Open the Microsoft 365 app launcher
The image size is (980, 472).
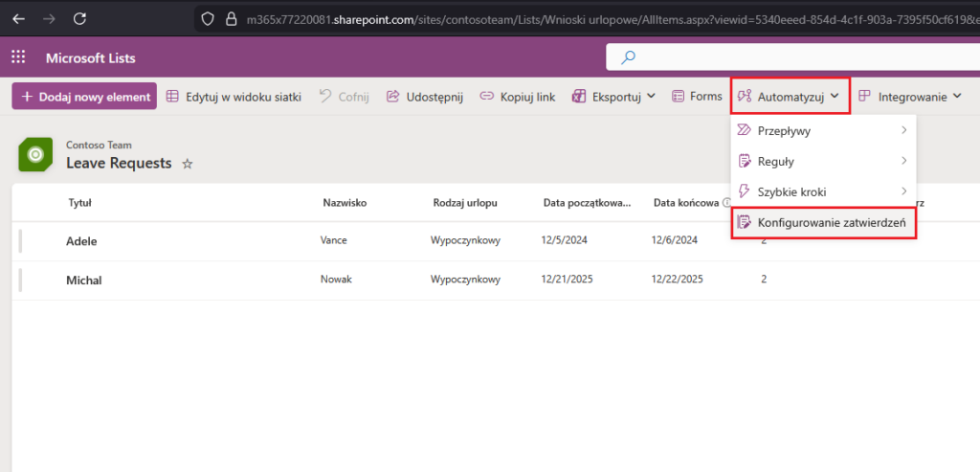[19, 58]
